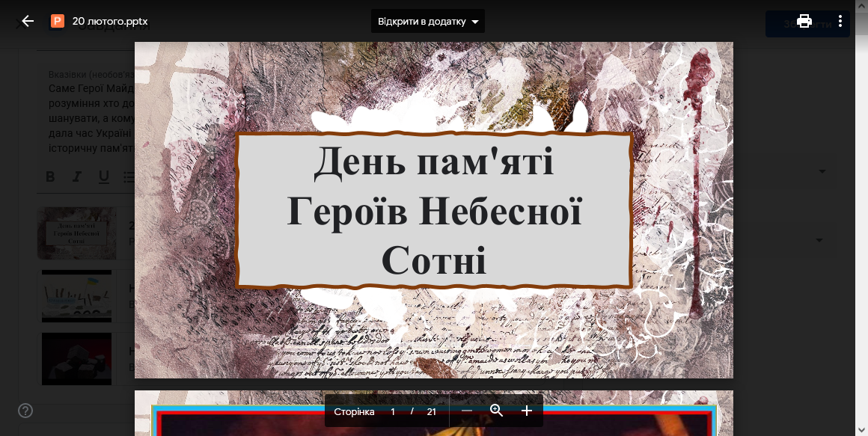Expand the upper right dropdown arrow in background
Screen dimensions: 868x436
(x=822, y=171)
